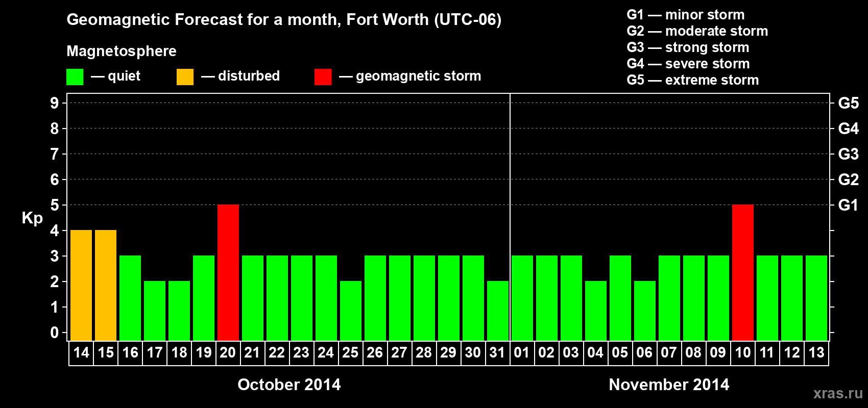Viewport: 868px width, 408px height.
Task: Click the 'Magnetosphere' heading
Action: coord(122,51)
